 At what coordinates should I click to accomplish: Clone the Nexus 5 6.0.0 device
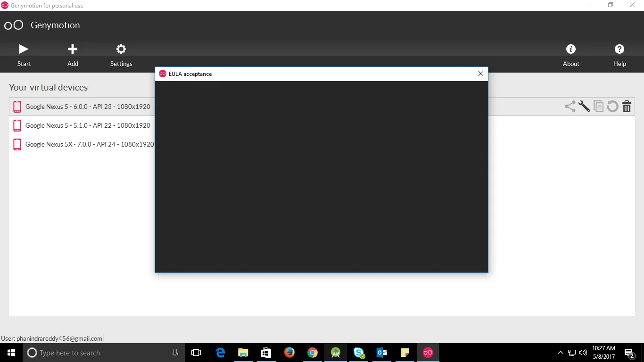(598, 107)
